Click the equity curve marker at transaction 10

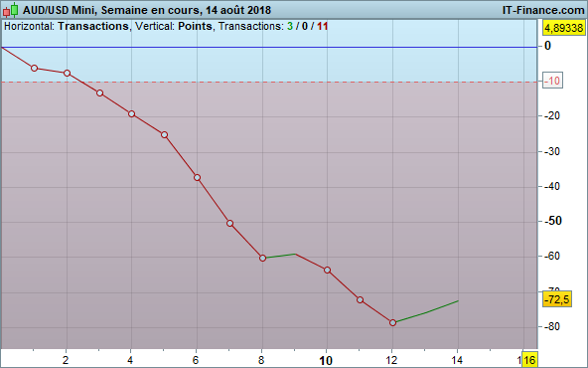pyautogui.click(x=327, y=270)
